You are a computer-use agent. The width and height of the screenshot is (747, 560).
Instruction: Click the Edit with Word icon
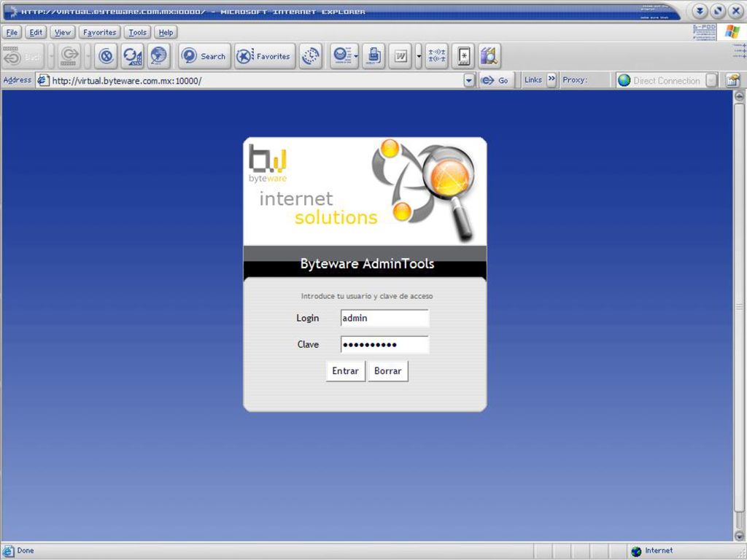[400, 56]
